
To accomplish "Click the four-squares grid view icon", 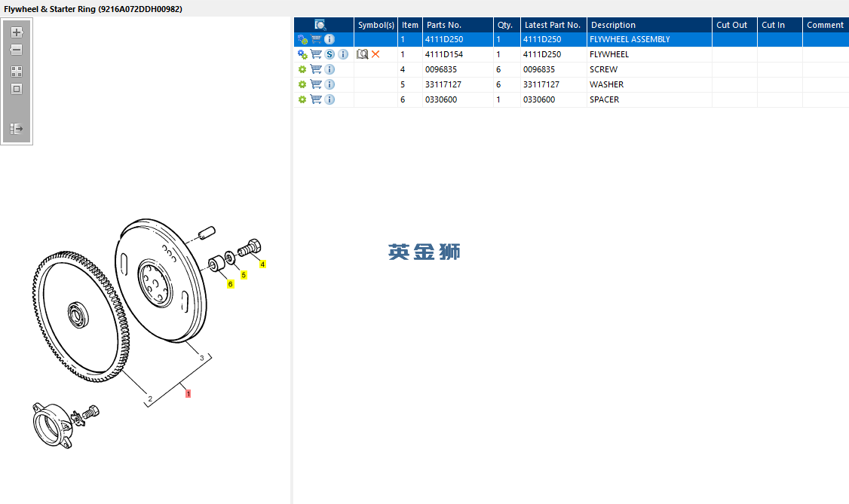I will 17,72.
